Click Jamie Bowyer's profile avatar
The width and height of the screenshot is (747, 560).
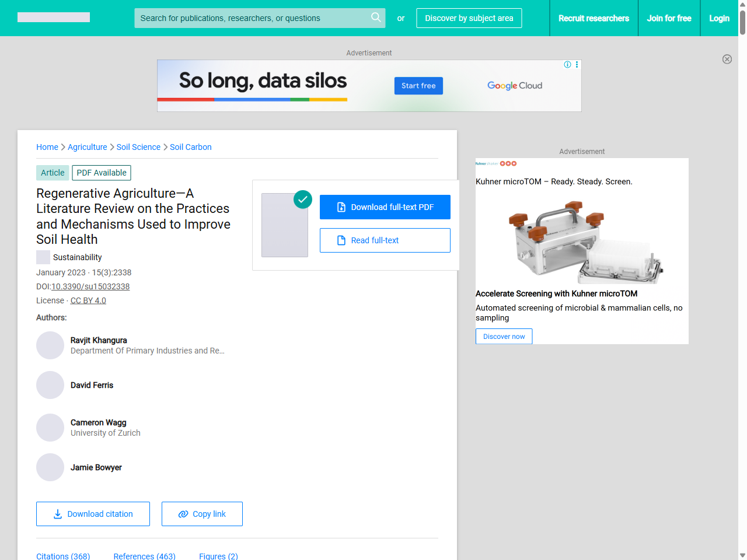coord(50,467)
